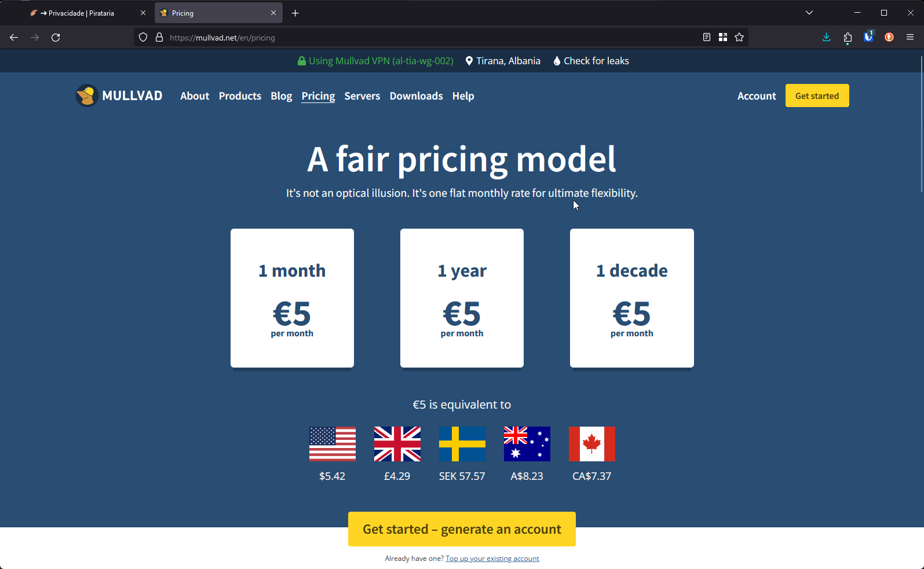Toggle reader view icon in the address bar
This screenshot has height=569, width=924.
point(707,38)
